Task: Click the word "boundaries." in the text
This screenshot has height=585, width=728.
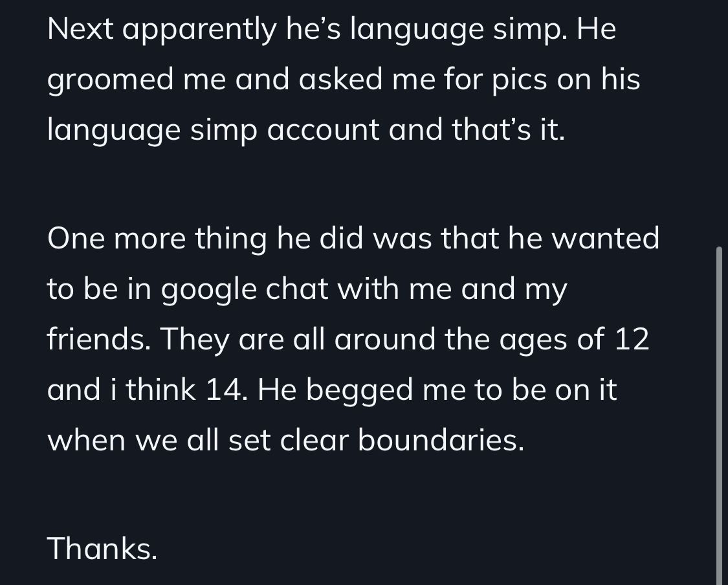Action: click(x=441, y=440)
